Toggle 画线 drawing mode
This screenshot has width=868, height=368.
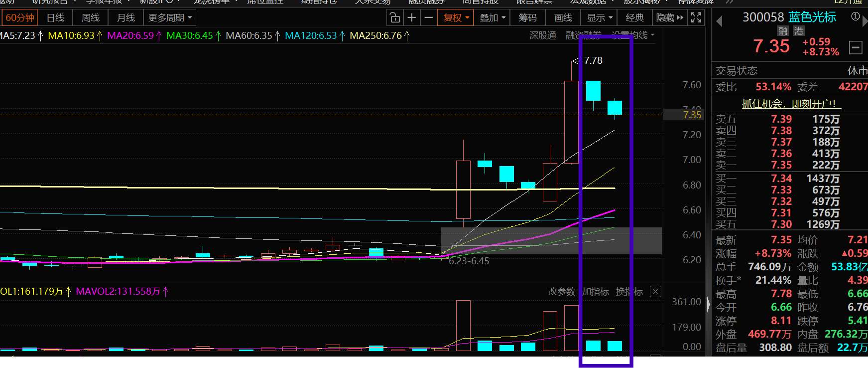point(563,18)
